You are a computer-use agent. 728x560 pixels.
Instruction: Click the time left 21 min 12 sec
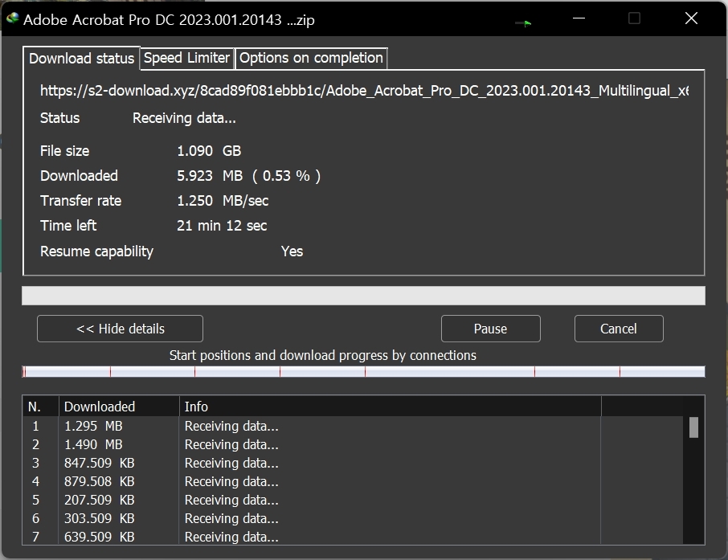pyautogui.click(x=222, y=226)
